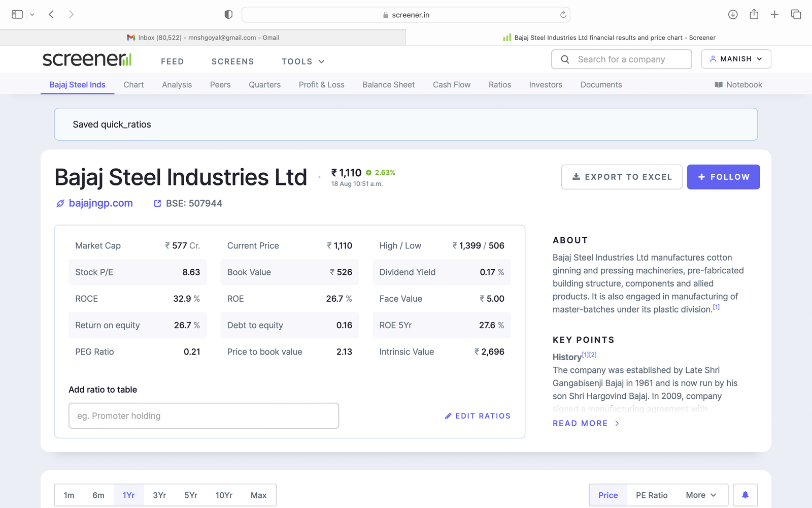
Task: Reload the screener.in page
Action: 563,15
